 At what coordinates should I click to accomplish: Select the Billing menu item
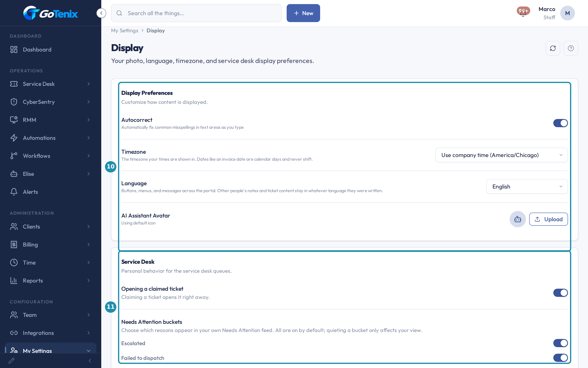point(51,244)
